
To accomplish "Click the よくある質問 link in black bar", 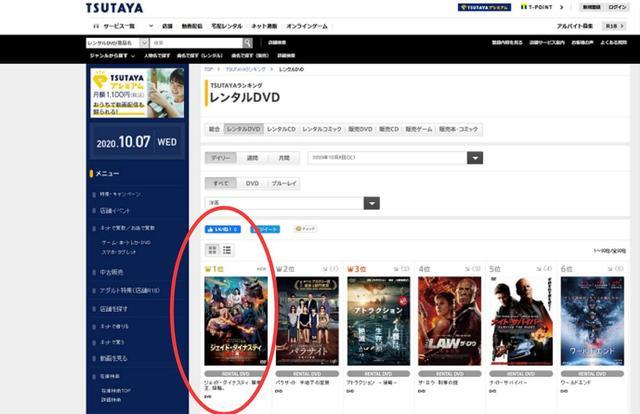I will tap(613, 42).
